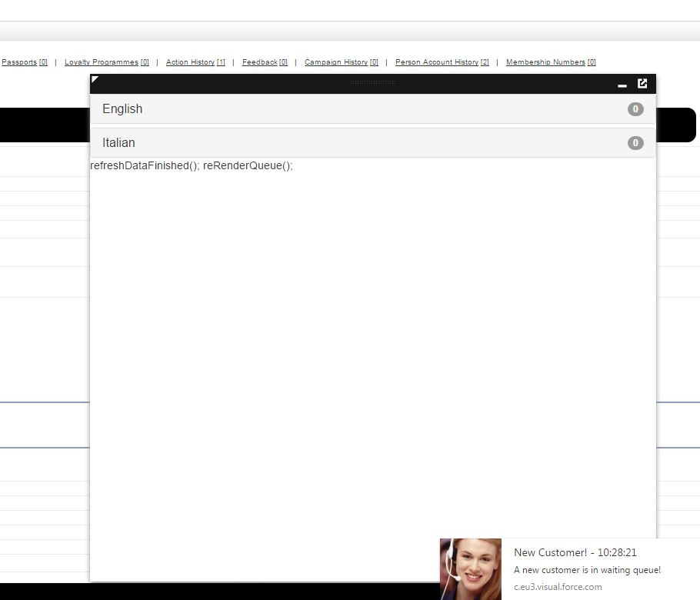Open the Feedback link
The height and width of the screenshot is (600, 700).
[260, 62]
